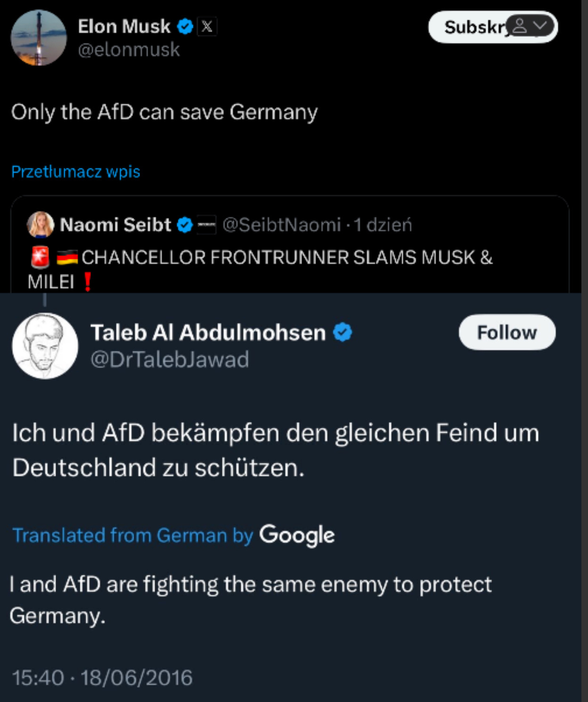Open the quoted CHANCELLOR FRONTRUNNER SLAMS MUSK post
Screen dimensions: 588x702
pos(287,258)
